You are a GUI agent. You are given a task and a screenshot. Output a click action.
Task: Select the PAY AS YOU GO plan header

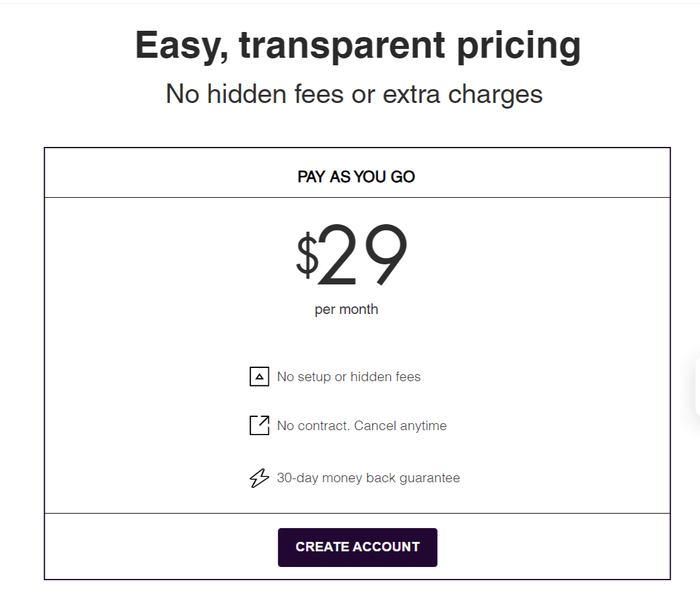pyautogui.click(x=356, y=177)
